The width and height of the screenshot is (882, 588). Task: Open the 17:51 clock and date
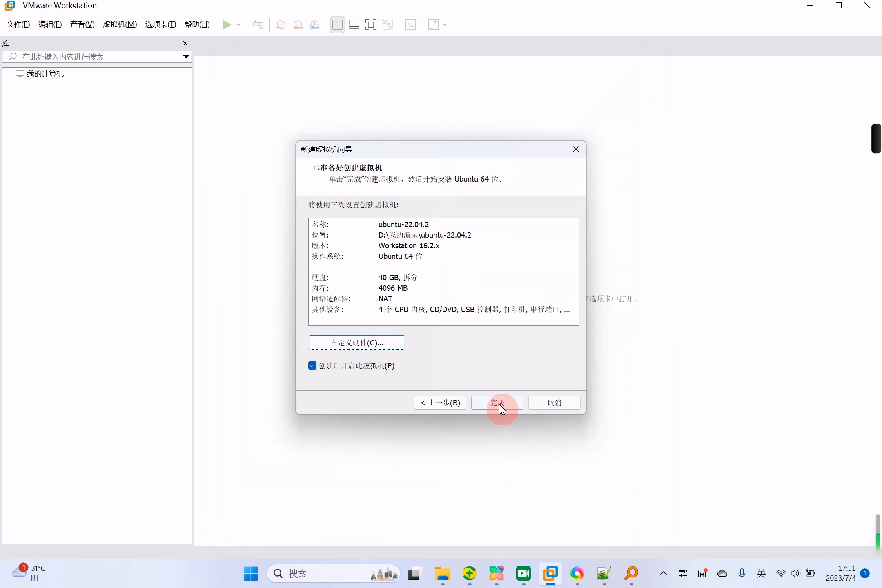click(841, 574)
